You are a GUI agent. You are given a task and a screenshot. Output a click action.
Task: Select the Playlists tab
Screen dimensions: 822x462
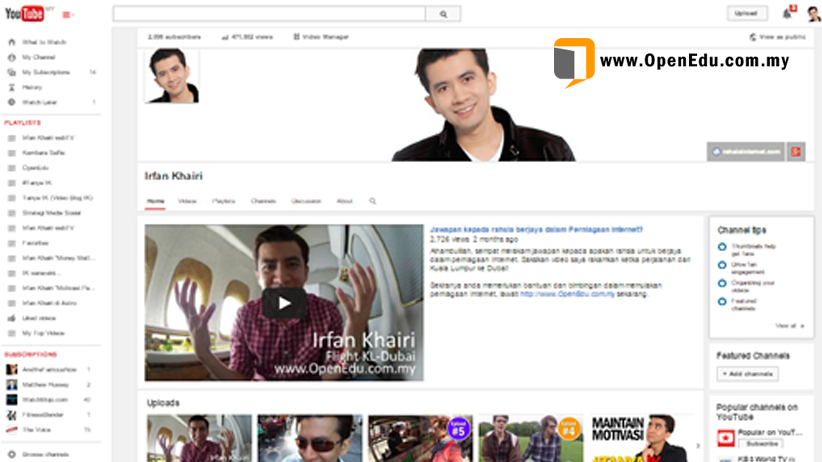tap(223, 201)
